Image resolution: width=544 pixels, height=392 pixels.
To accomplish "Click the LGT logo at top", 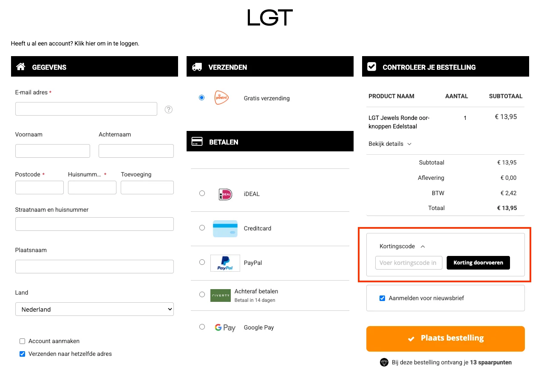I will pyautogui.click(x=270, y=18).
